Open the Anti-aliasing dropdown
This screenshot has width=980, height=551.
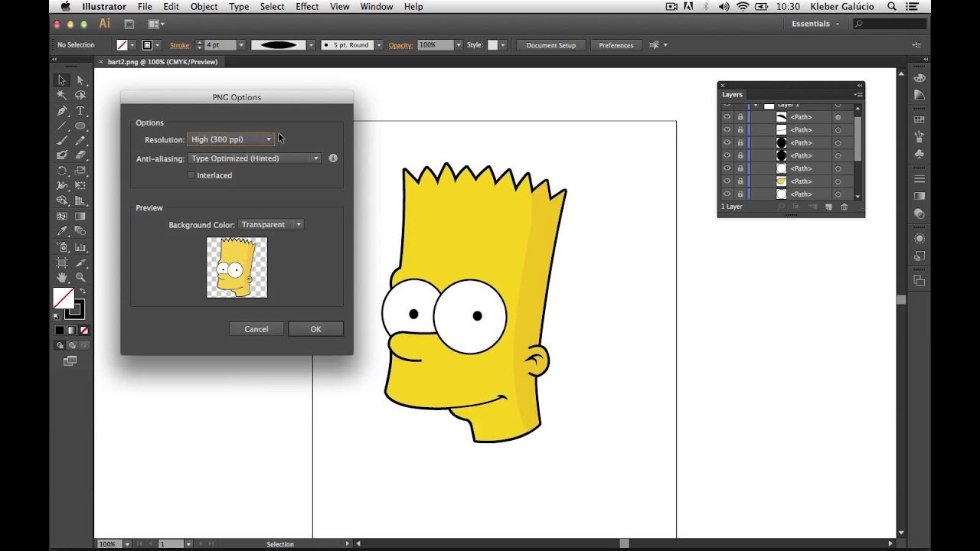254,158
